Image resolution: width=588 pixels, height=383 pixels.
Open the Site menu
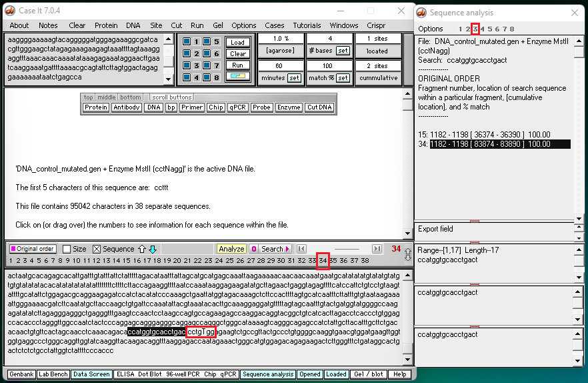[156, 25]
